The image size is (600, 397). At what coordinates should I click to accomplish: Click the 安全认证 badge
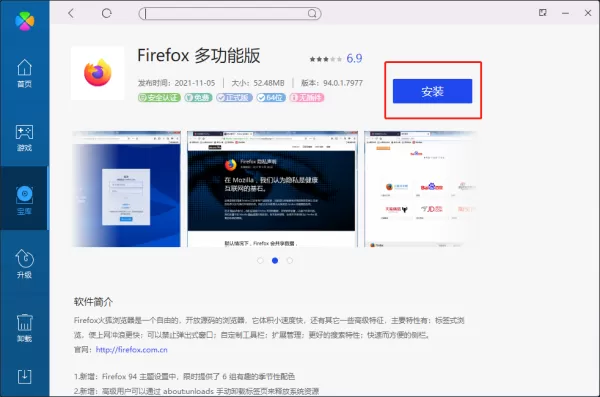coord(159,98)
